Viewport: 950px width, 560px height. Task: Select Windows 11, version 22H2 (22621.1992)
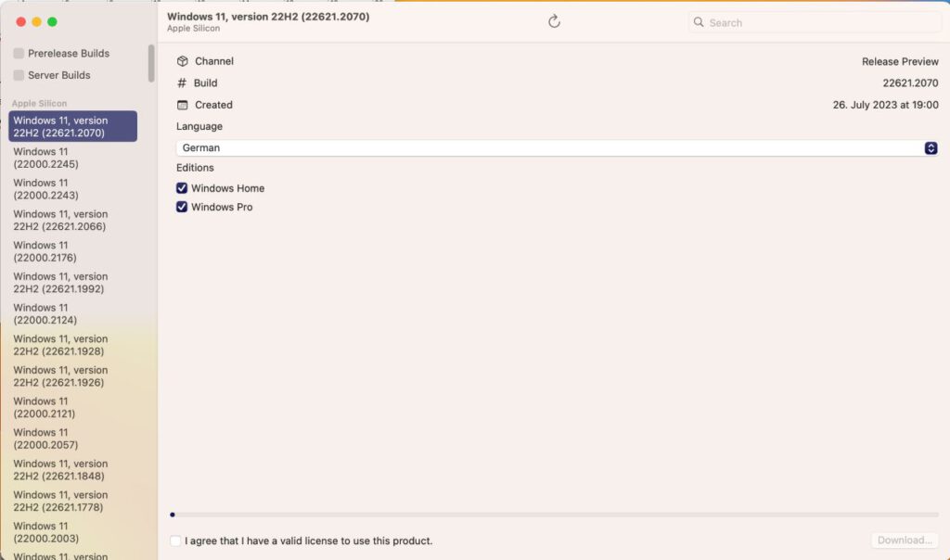(72, 282)
